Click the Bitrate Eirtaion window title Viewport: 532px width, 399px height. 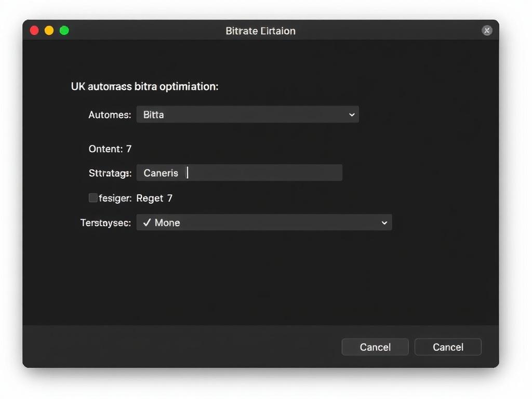pyautogui.click(x=260, y=31)
